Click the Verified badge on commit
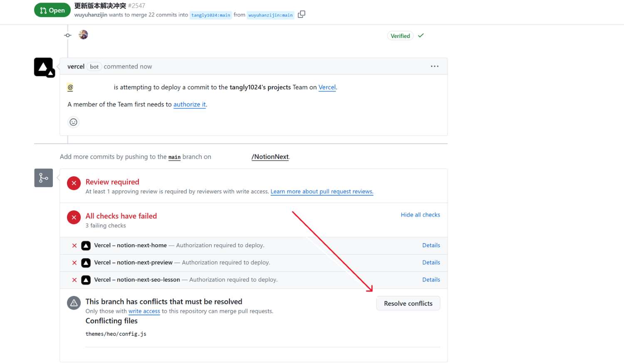Screen dimensions: 624x364 [400, 36]
